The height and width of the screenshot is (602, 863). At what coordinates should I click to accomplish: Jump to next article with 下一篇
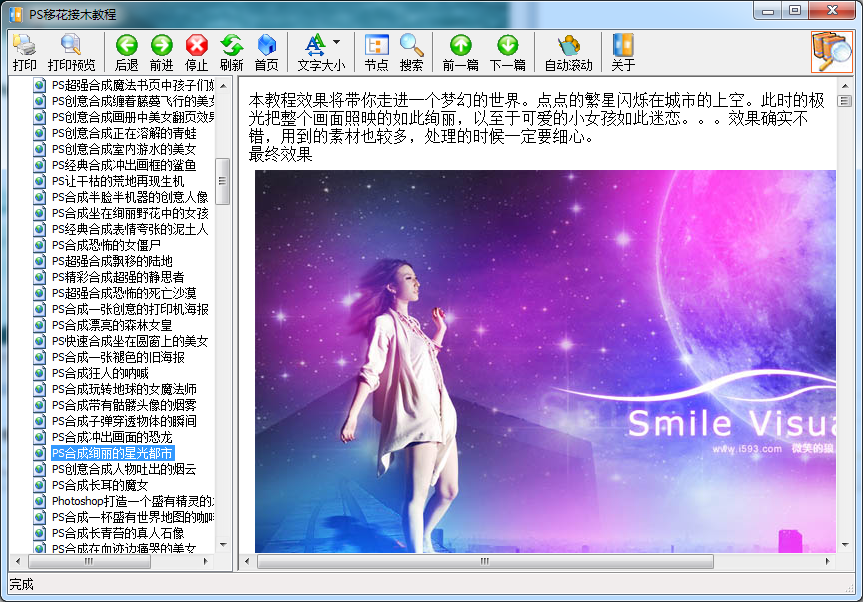click(507, 52)
